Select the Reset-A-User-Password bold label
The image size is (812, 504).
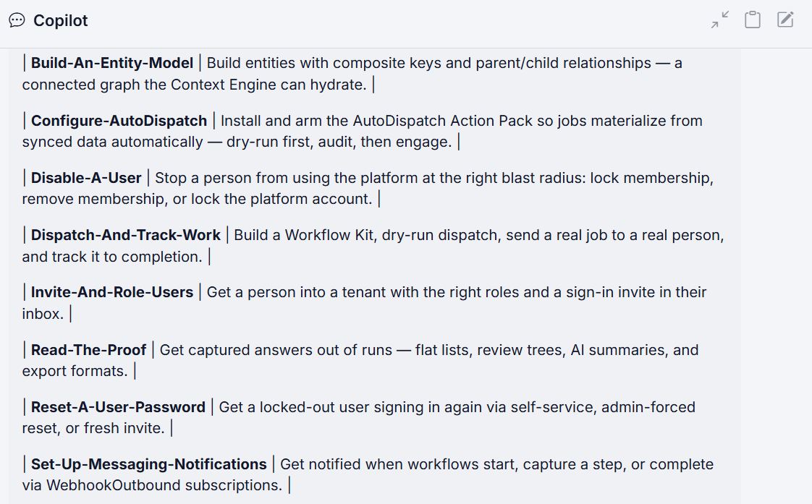click(118, 407)
